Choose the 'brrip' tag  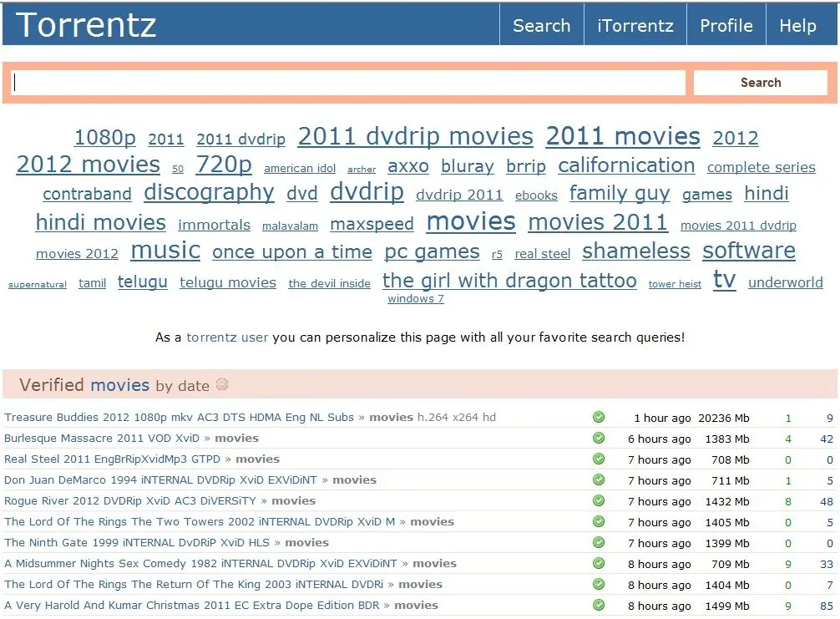(x=526, y=166)
